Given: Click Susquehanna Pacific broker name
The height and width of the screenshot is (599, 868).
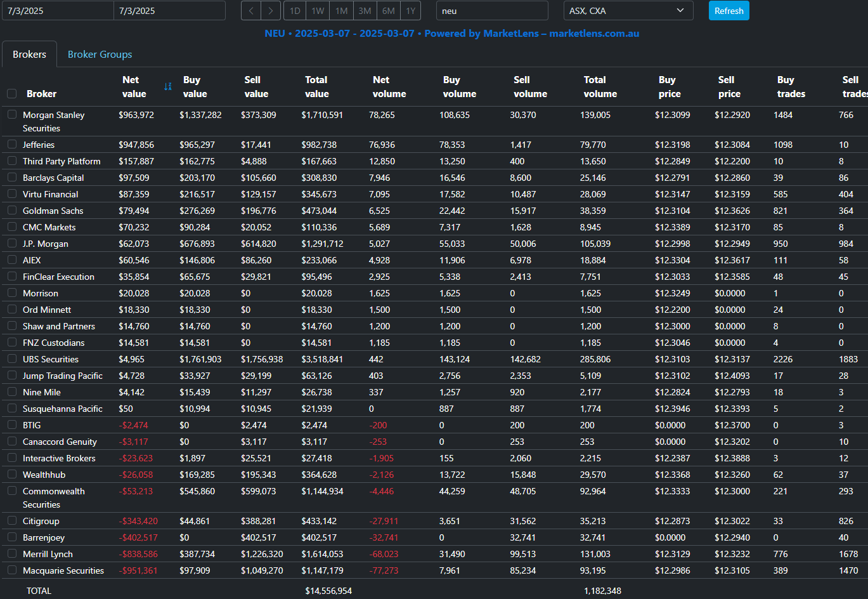Looking at the screenshot, I should tap(62, 409).
